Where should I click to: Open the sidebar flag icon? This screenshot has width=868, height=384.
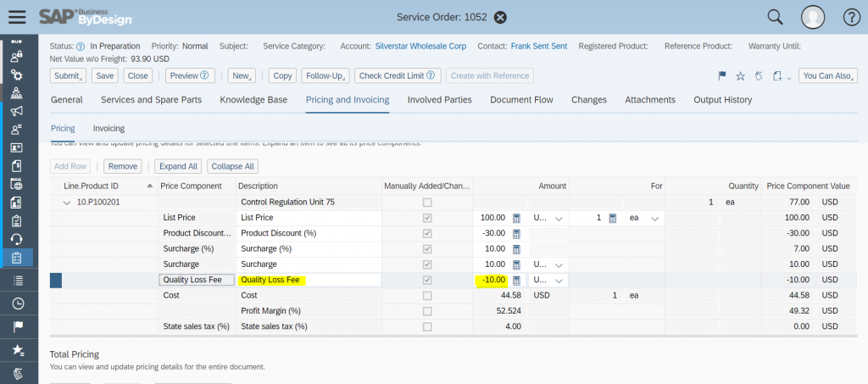pos(18,326)
